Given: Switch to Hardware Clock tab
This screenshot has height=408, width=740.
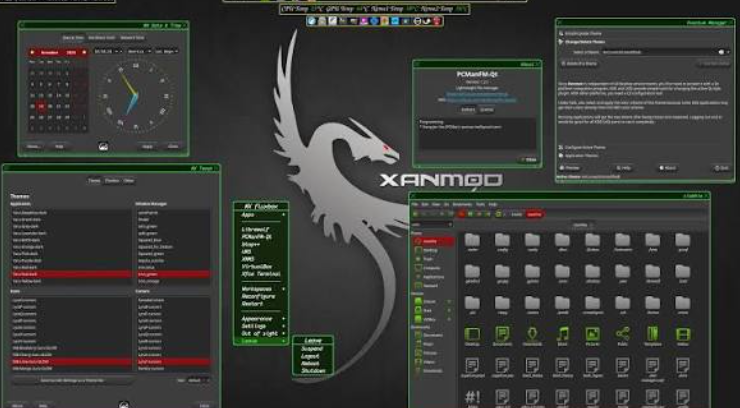Looking at the screenshot, I should tap(101, 38).
